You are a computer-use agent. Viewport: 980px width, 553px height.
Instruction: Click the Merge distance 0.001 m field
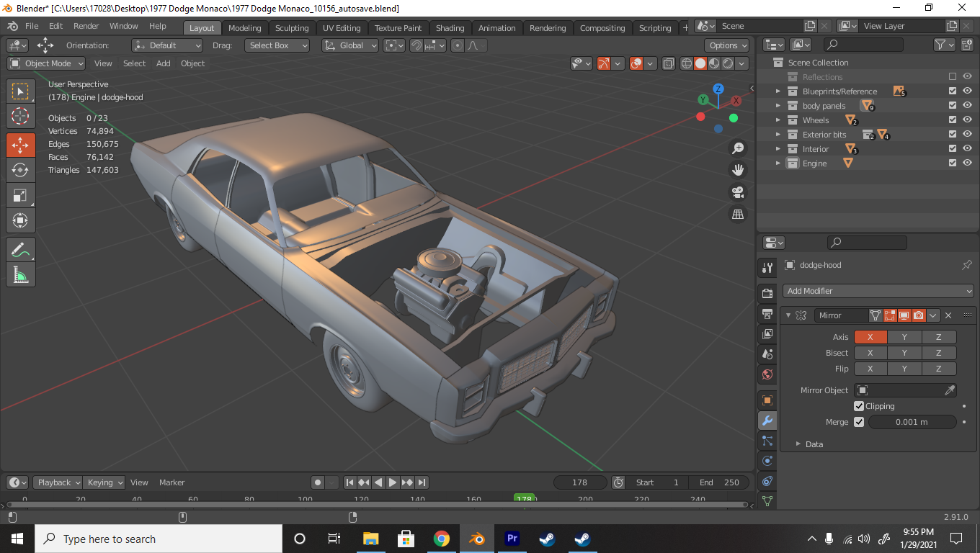coord(912,422)
